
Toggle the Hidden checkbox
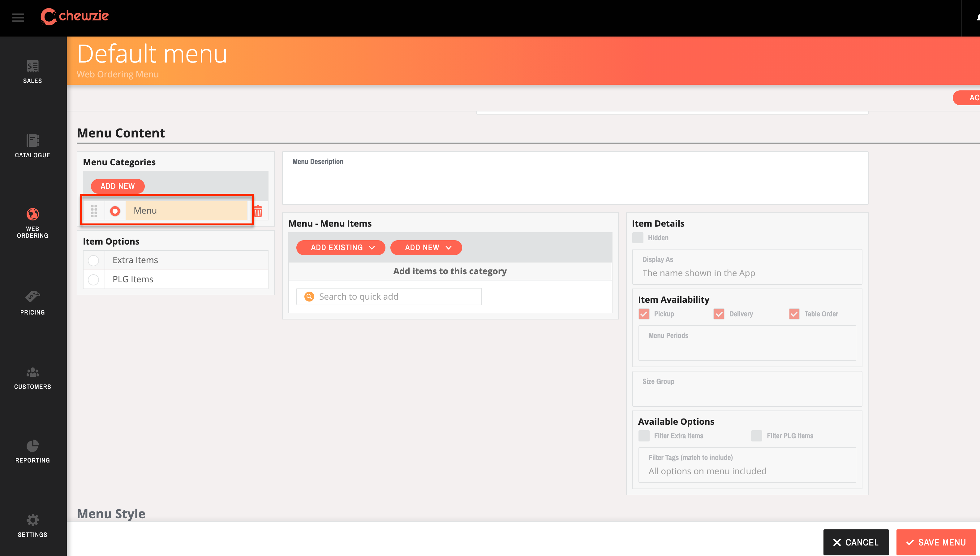(x=638, y=237)
